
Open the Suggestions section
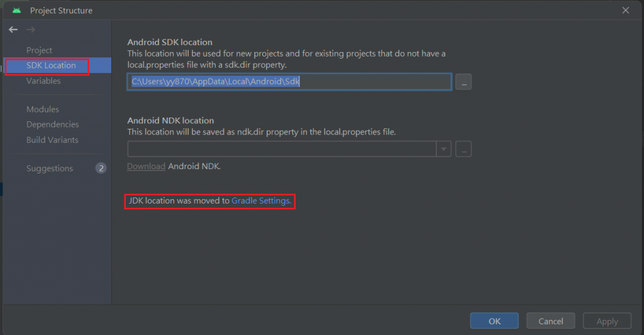point(50,168)
